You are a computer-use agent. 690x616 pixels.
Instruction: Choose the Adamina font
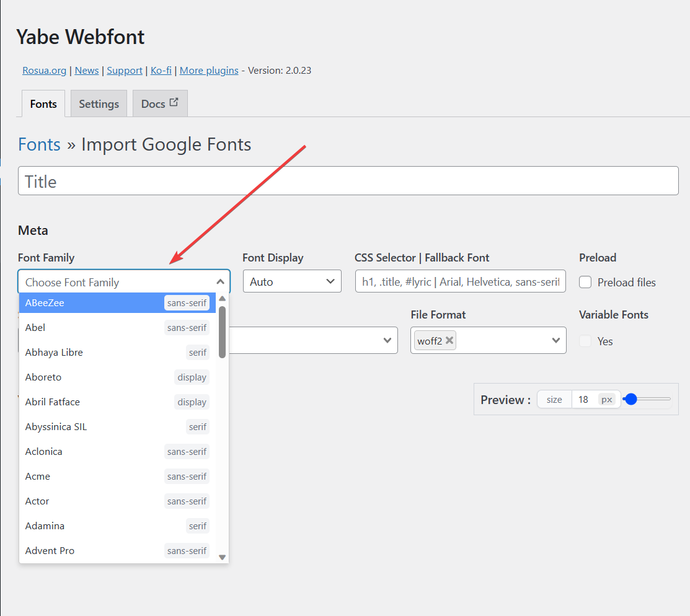[x=117, y=526]
